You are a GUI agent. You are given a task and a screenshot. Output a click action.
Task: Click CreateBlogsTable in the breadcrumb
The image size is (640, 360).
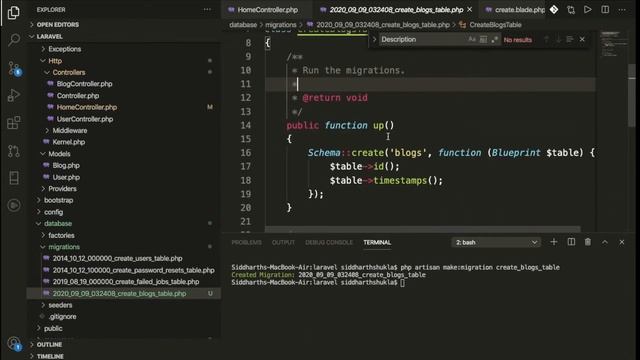(x=495, y=25)
